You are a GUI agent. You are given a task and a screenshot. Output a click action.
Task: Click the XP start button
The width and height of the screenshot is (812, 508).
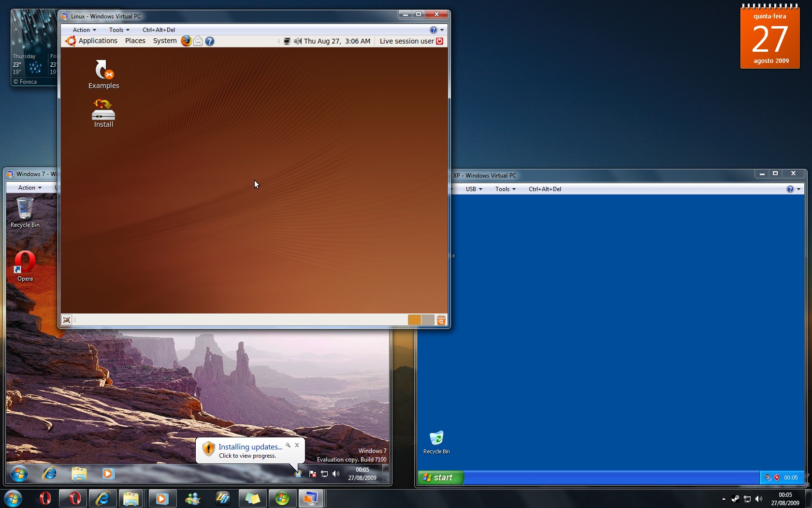click(x=440, y=478)
